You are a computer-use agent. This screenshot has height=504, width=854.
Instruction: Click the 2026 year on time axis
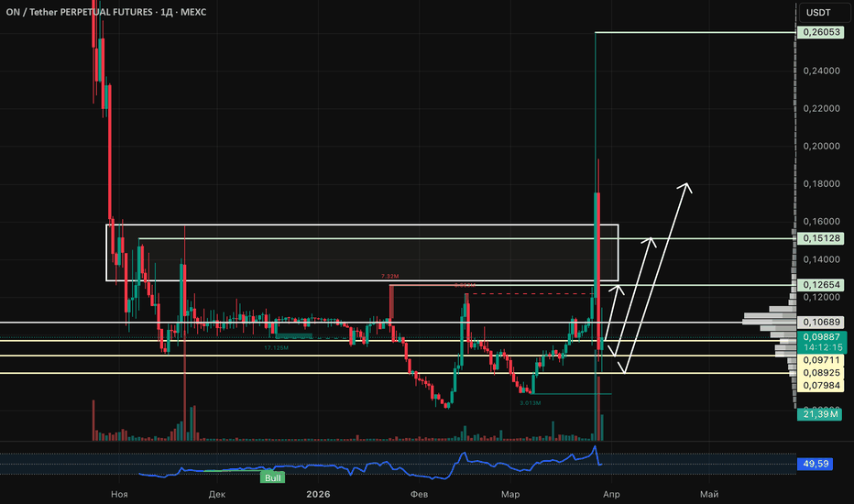pos(318,494)
